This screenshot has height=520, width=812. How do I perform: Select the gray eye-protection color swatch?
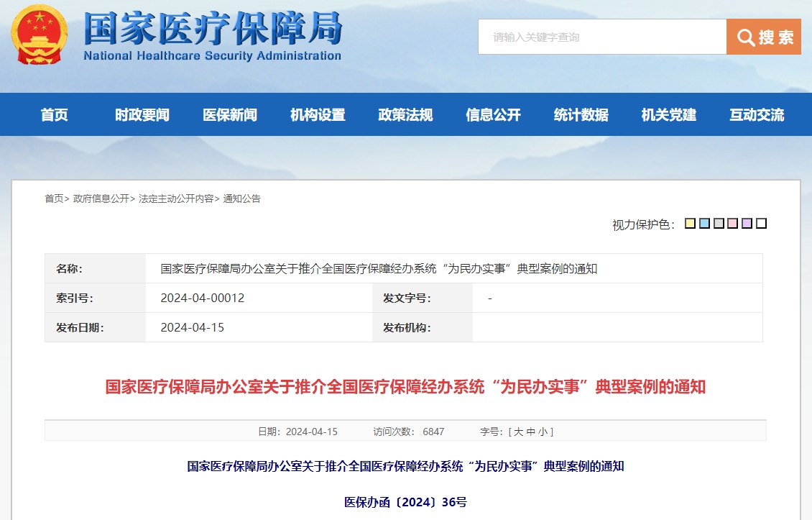click(x=719, y=224)
